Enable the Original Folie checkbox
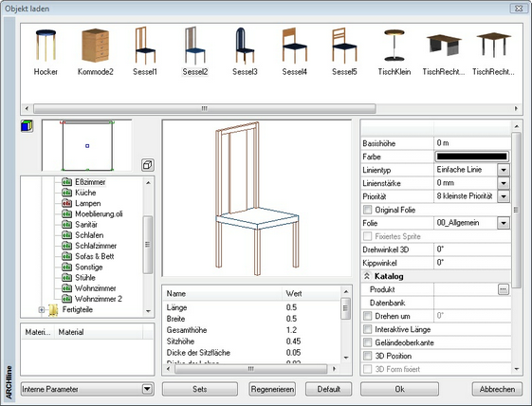Screen dimensions: 532x406 tap(367, 210)
